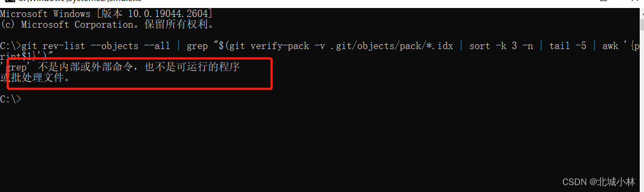
Task: Click the 'awk' word in the command
Action: [610, 46]
